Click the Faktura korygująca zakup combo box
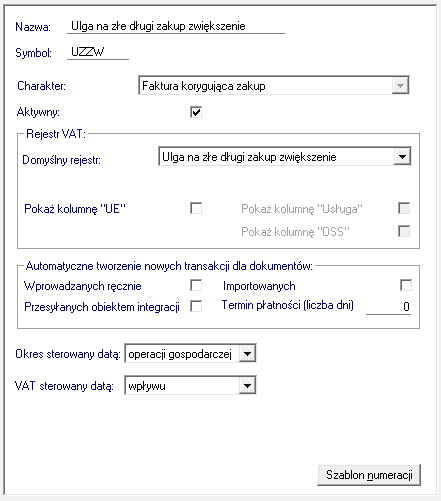Viewport: 441px width, 501px height. click(x=273, y=86)
